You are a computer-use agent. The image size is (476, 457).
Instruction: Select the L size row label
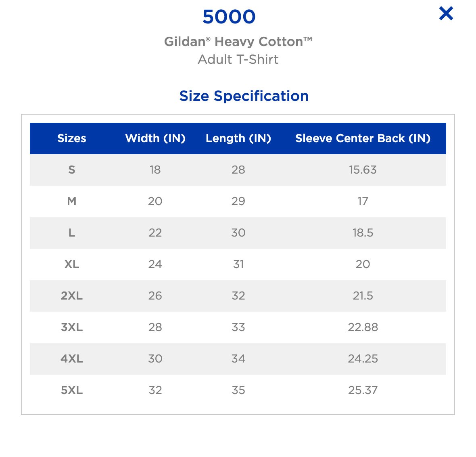72,233
